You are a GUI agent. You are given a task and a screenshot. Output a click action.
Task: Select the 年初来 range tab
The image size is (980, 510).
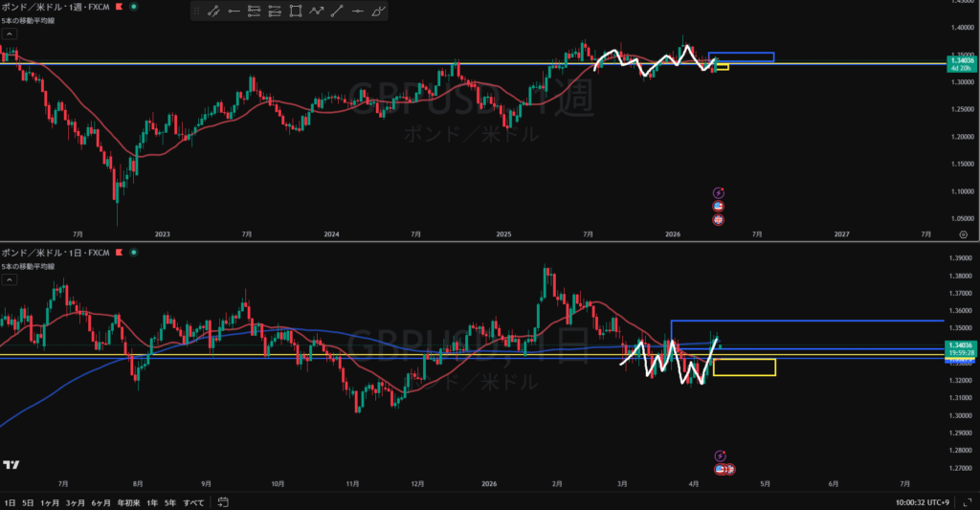click(126, 502)
